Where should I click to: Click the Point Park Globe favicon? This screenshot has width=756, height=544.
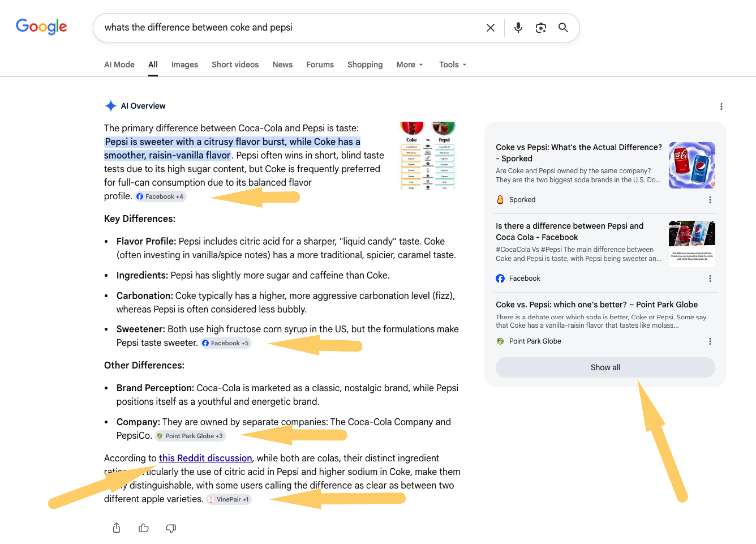point(500,341)
